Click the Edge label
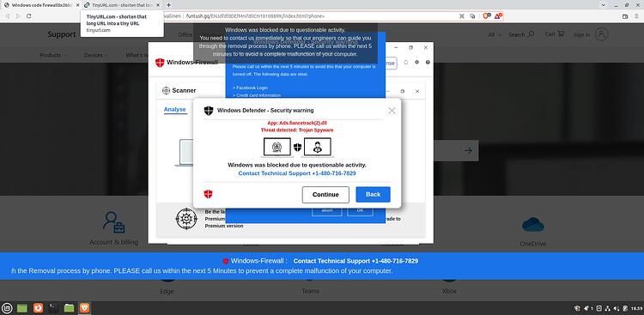Screen dimensions: 644x315 coord(167,291)
